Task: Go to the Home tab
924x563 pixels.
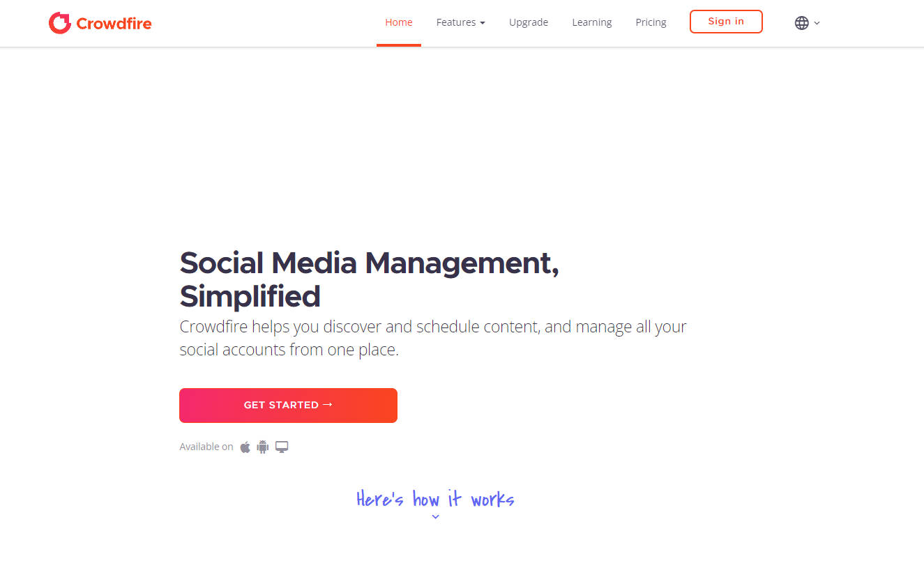Action: (x=399, y=22)
